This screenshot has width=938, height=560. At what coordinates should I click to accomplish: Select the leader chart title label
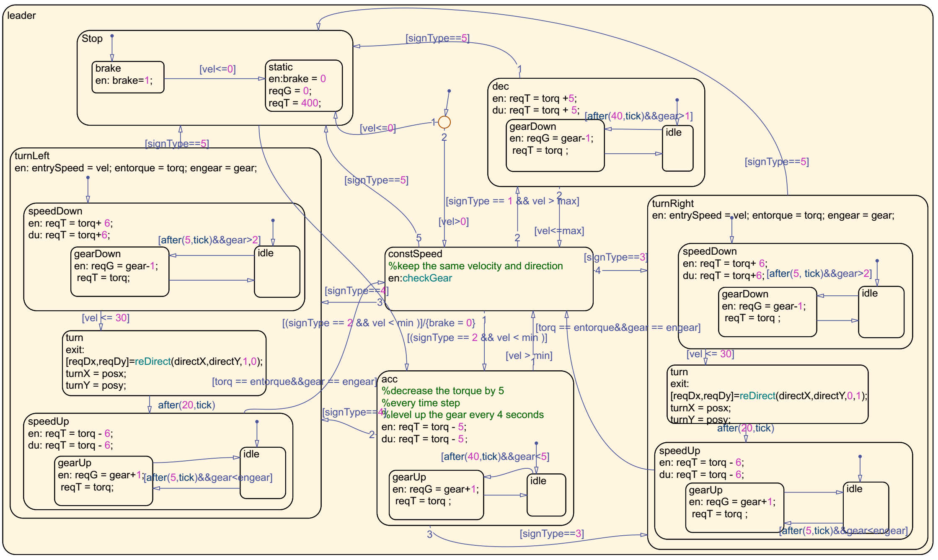(21, 15)
